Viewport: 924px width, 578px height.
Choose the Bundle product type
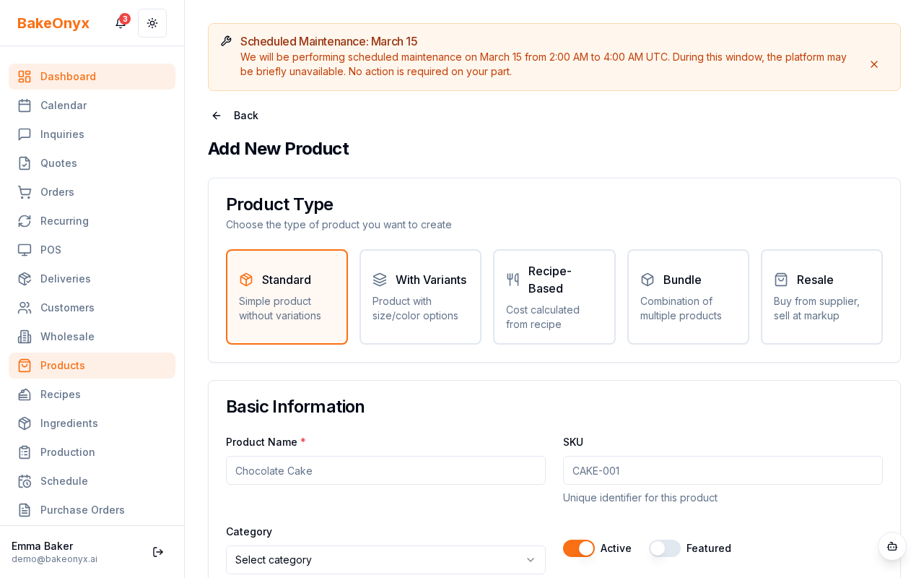click(x=687, y=297)
